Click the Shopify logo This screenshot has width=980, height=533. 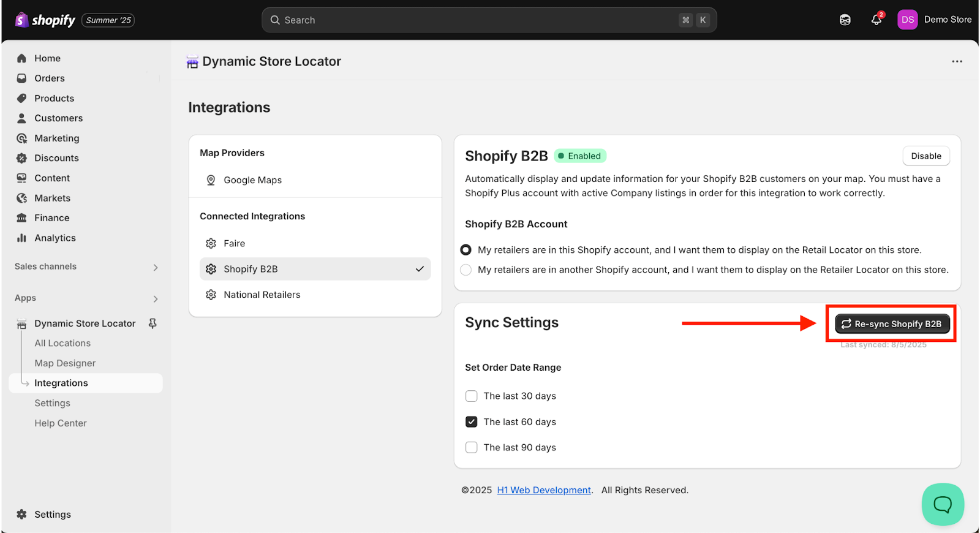[45, 20]
